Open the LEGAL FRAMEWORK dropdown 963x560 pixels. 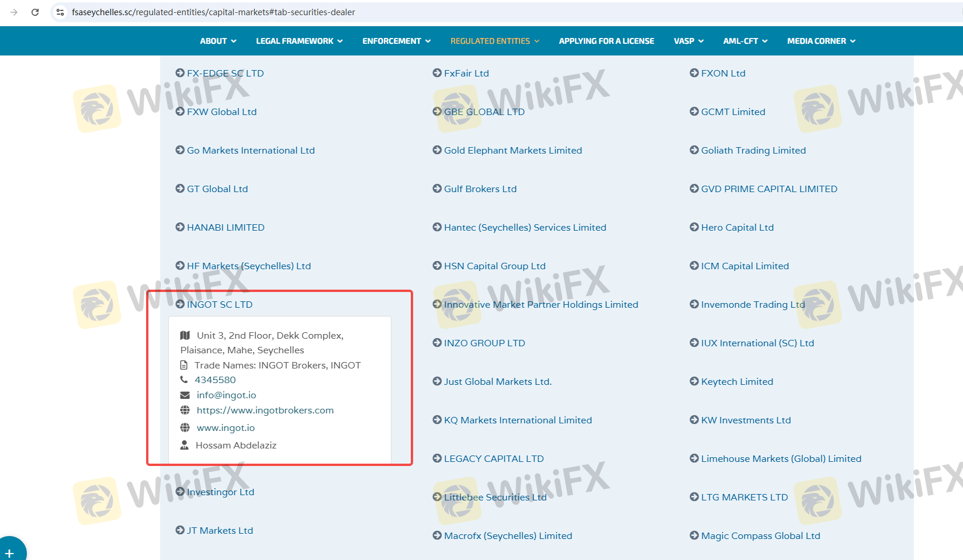point(299,41)
